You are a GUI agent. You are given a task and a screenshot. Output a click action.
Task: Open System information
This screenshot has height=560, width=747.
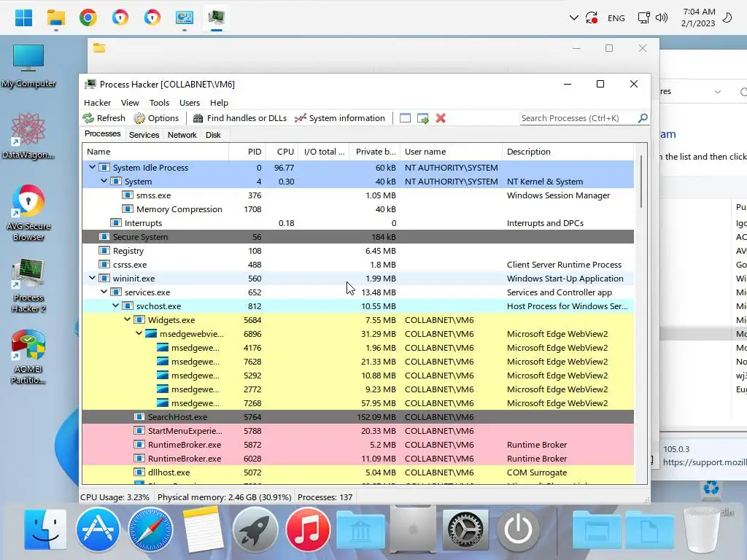(x=340, y=118)
